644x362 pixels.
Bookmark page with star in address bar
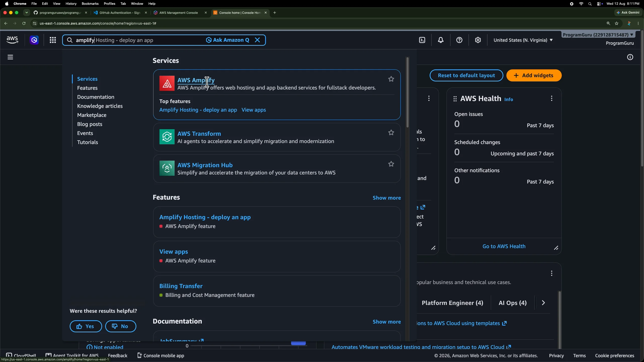[617, 23]
